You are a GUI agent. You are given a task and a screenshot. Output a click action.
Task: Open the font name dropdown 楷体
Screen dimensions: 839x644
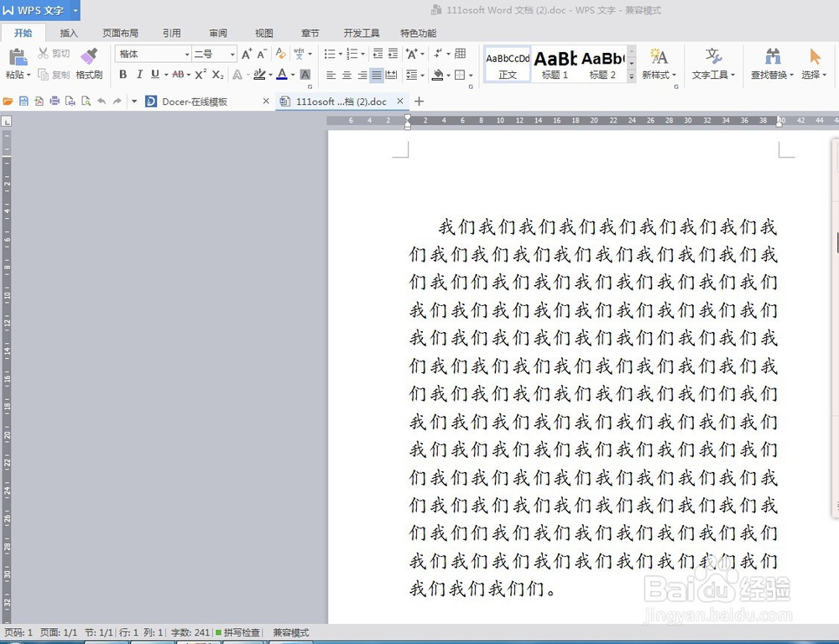tap(187, 54)
